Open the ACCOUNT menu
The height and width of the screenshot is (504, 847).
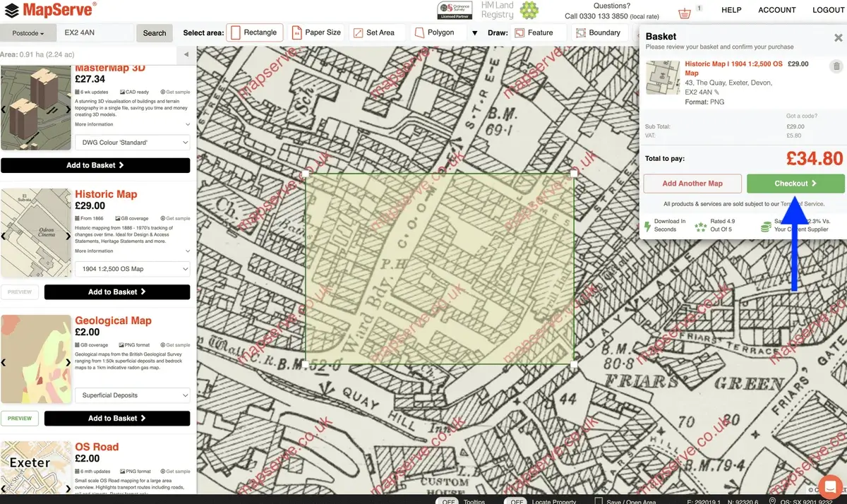point(777,10)
